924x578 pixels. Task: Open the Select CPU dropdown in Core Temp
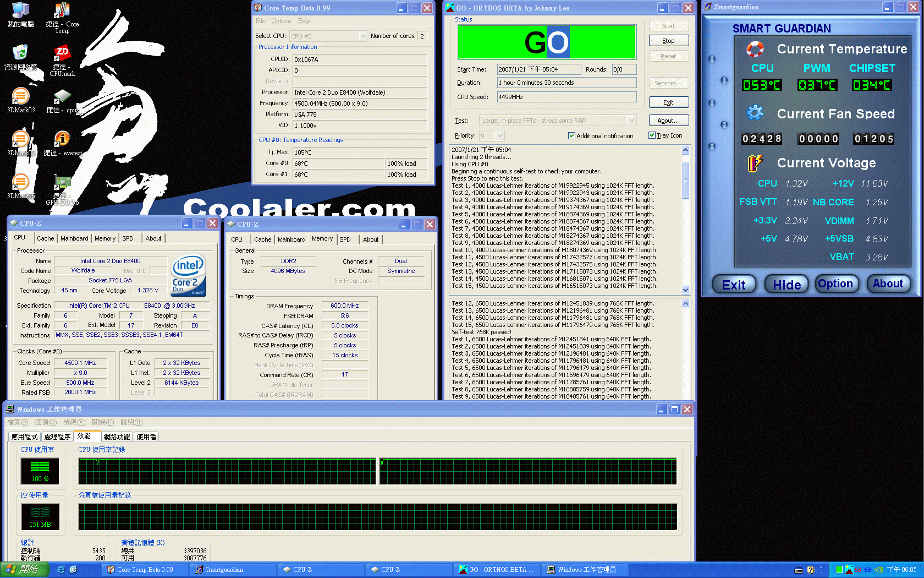363,36
